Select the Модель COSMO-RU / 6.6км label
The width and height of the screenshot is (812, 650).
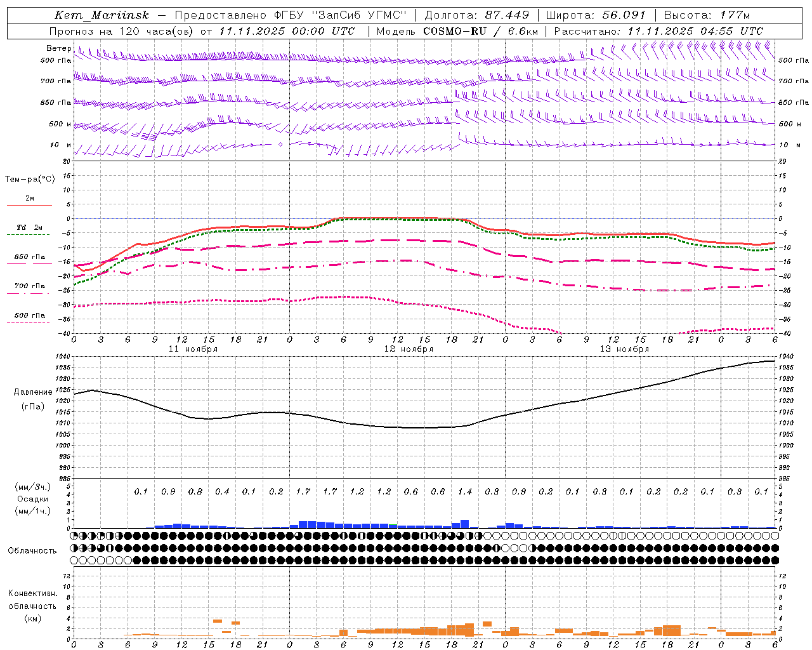457,31
